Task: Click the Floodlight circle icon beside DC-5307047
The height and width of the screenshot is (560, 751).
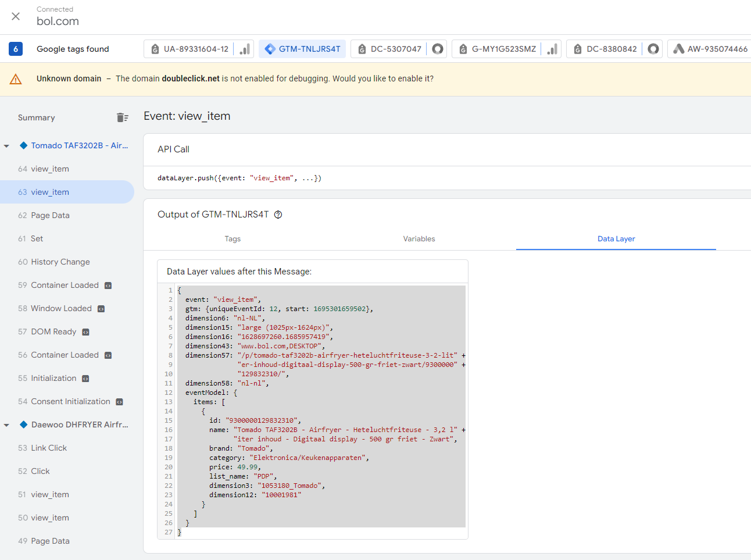Action: pyautogui.click(x=438, y=49)
